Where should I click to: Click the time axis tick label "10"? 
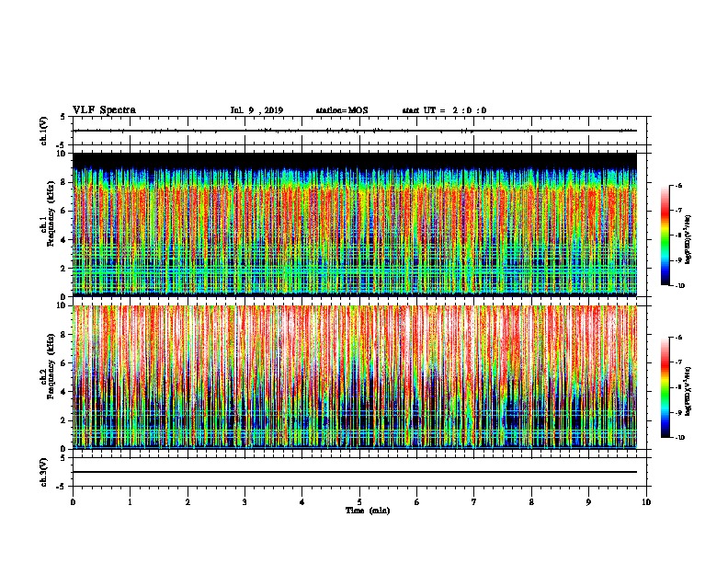[x=646, y=502]
